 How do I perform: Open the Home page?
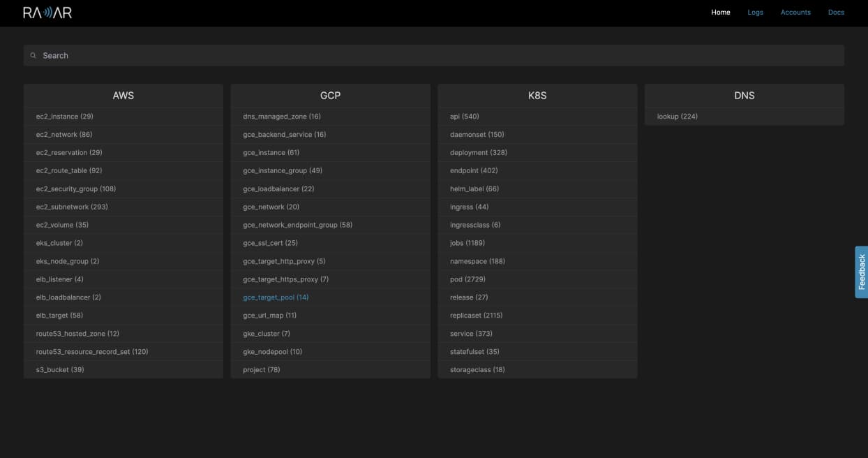(x=721, y=13)
